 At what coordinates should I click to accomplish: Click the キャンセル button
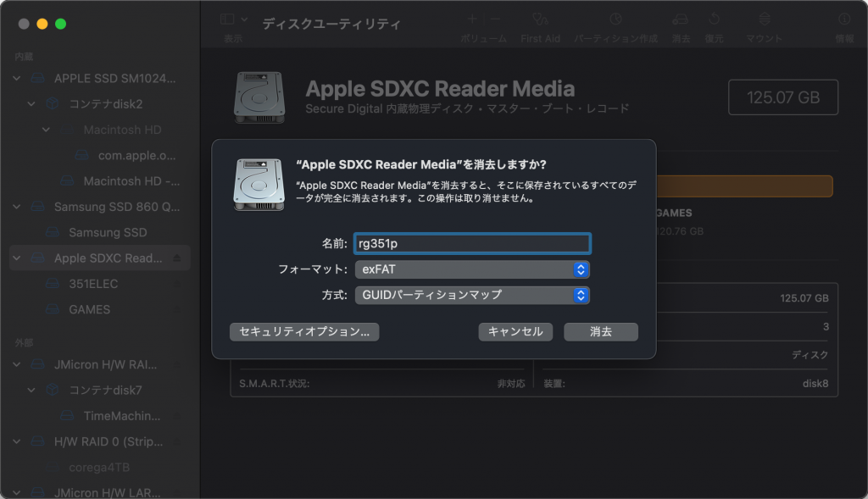click(x=515, y=331)
